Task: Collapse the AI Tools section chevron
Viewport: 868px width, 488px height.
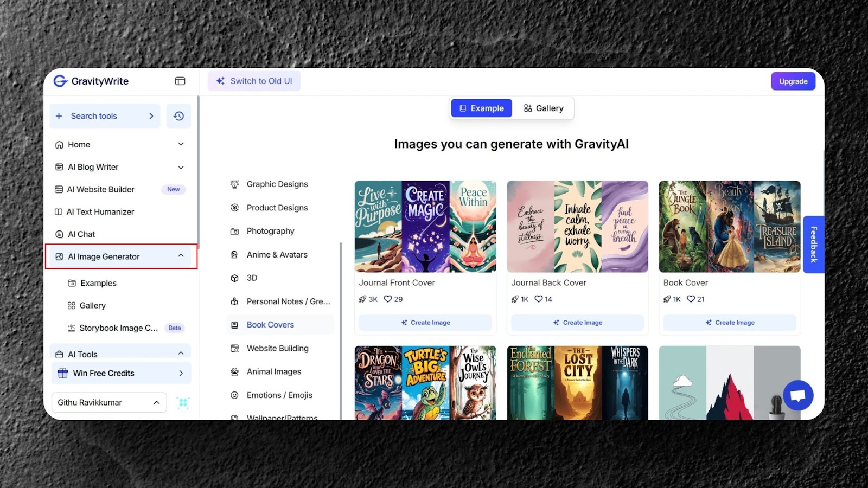Action: point(181,354)
